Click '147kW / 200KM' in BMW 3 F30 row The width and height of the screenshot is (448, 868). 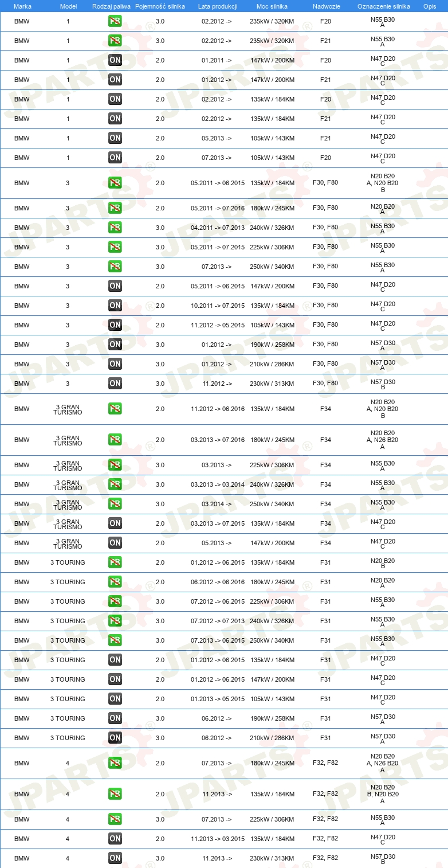tap(272, 286)
